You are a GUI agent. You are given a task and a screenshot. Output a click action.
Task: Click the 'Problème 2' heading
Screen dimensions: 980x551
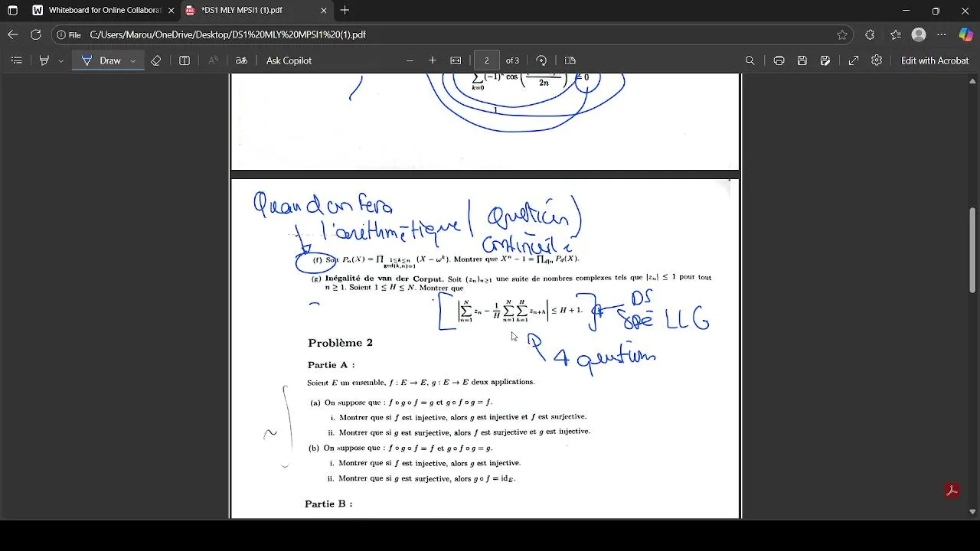(340, 343)
